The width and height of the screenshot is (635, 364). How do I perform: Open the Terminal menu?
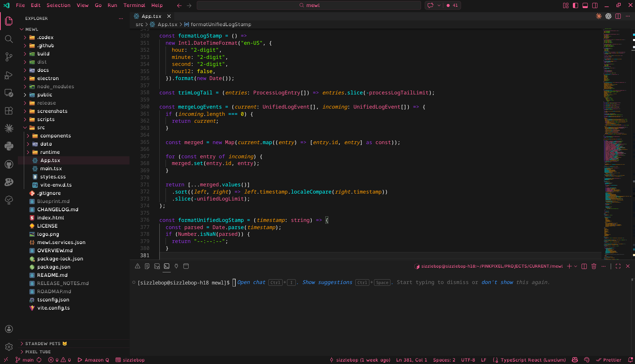134,5
